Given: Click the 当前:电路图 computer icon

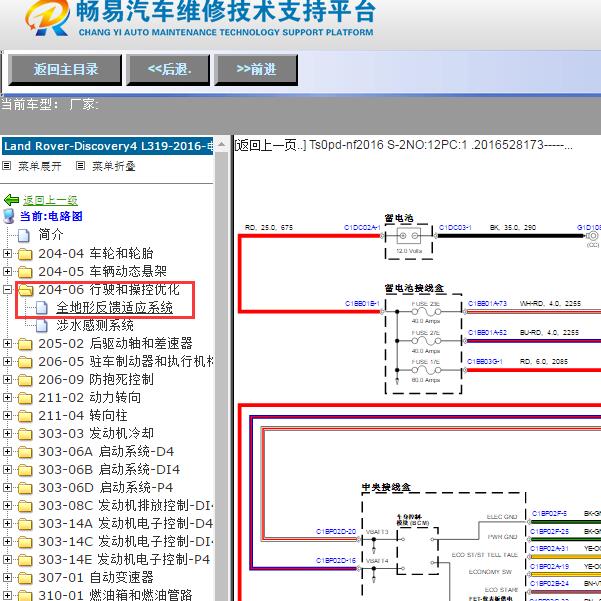Looking at the screenshot, I should coord(9,216).
